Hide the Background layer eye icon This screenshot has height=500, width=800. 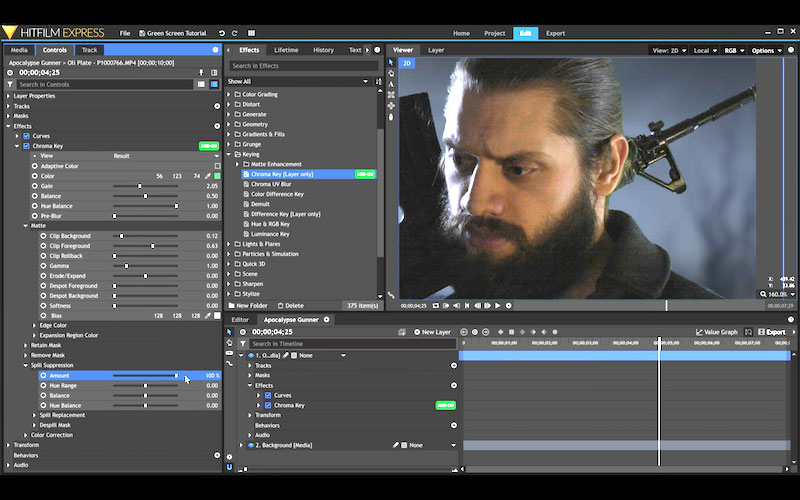pos(251,445)
